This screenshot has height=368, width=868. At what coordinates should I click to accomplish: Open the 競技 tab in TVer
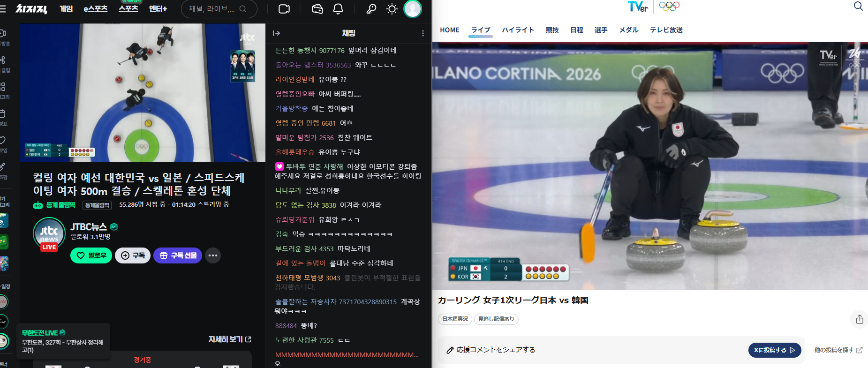click(x=552, y=30)
